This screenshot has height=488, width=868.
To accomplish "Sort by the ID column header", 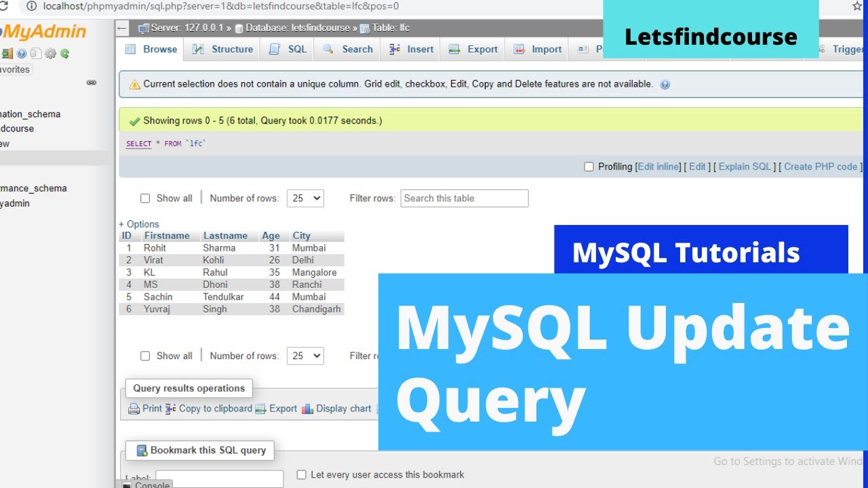I will pyautogui.click(x=127, y=236).
